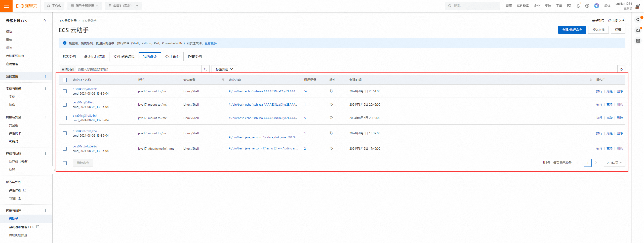Click the notification bell icon
644x243 pixels.
[578, 6]
